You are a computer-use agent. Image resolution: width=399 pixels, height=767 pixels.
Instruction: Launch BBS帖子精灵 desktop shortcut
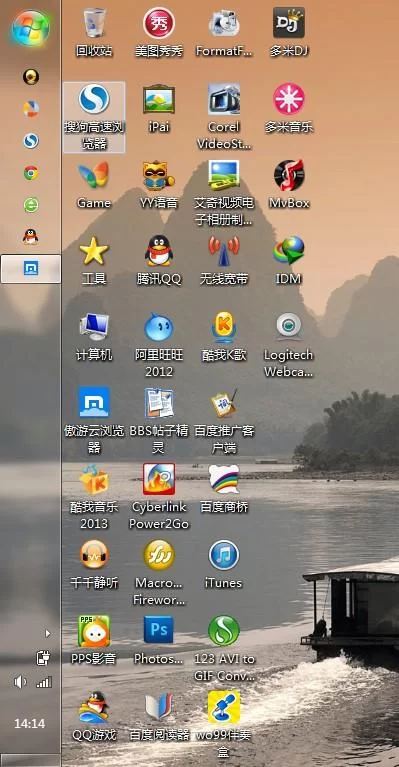158,421
